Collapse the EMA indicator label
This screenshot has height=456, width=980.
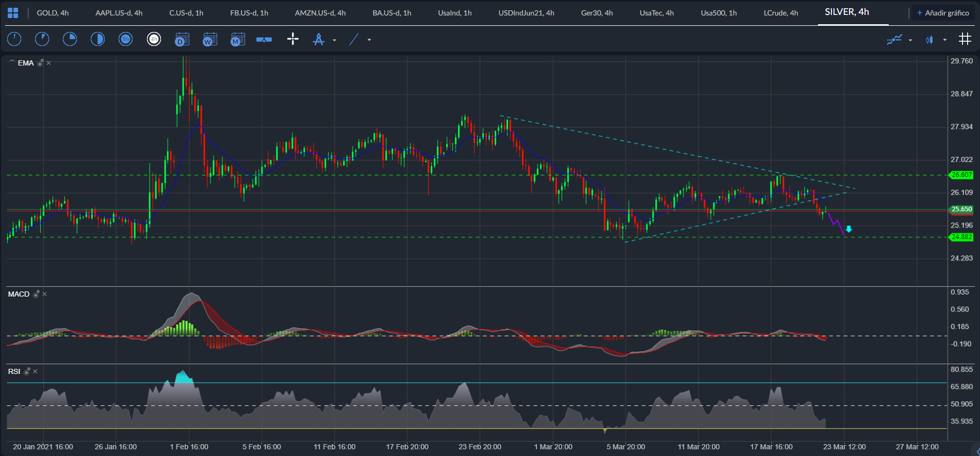coord(12,61)
